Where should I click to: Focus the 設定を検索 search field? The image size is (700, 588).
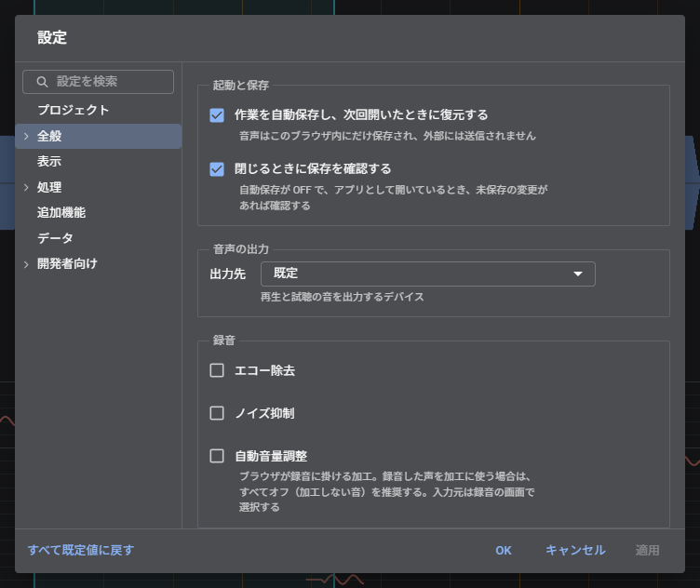pos(98,82)
